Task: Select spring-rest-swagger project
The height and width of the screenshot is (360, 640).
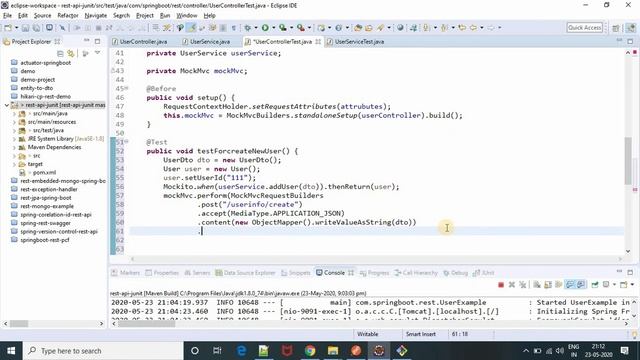Action: click(45, 223)
